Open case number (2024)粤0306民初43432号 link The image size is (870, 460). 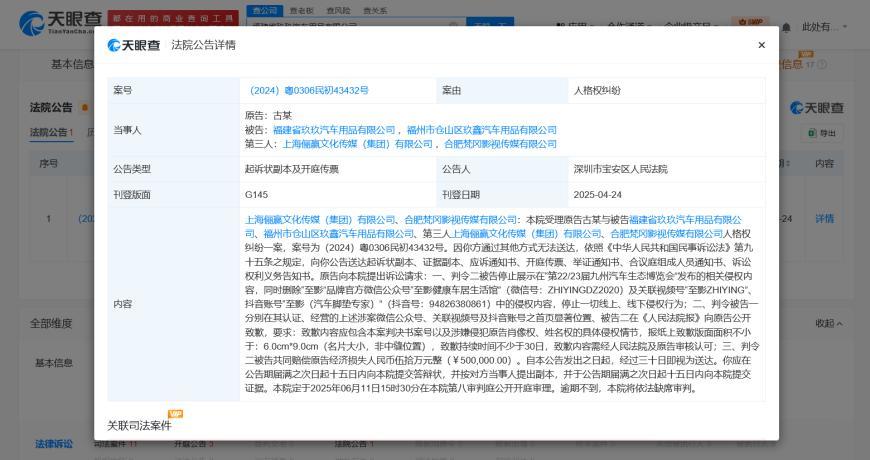coord(308,90)
